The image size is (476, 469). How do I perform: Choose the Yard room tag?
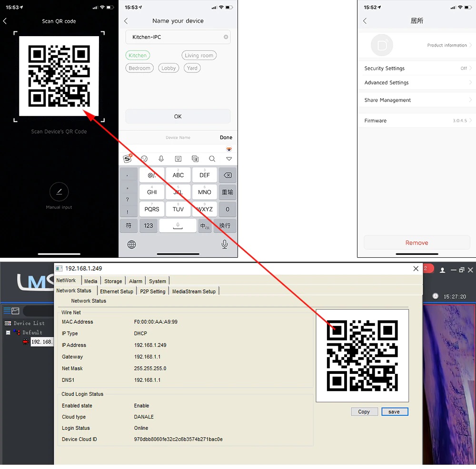[192, 68]
